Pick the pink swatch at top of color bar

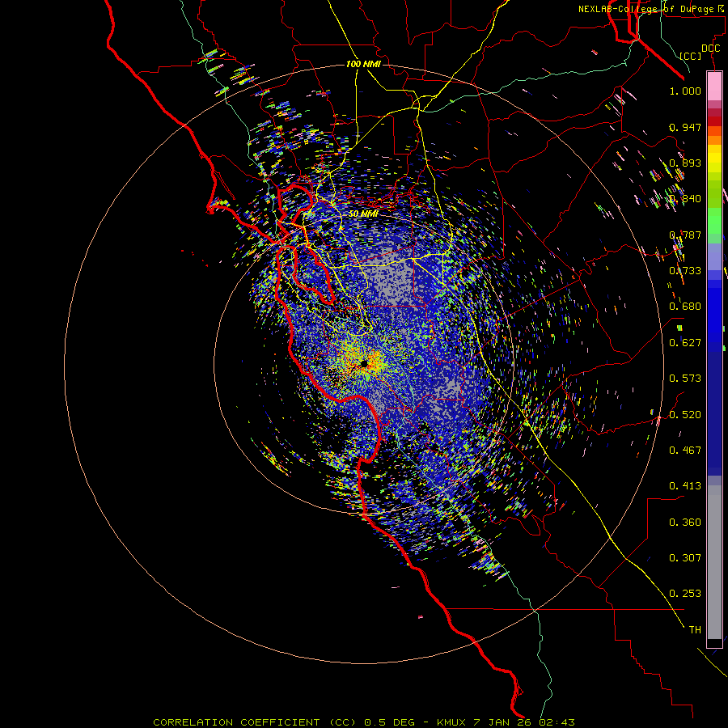714,87
